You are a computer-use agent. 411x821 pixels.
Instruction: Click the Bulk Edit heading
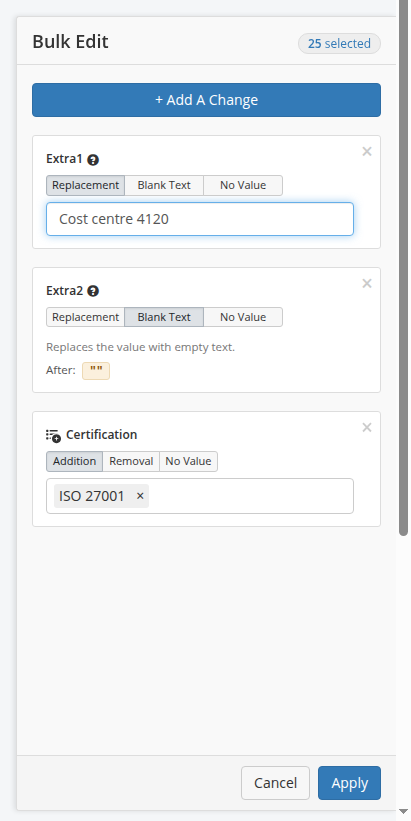(x=70, y=42)
